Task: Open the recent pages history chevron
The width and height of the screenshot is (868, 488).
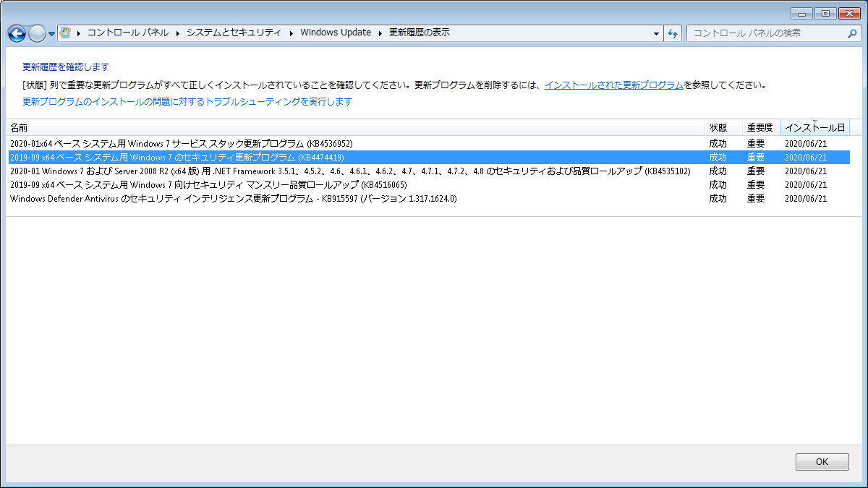Action: click(50, 33)
